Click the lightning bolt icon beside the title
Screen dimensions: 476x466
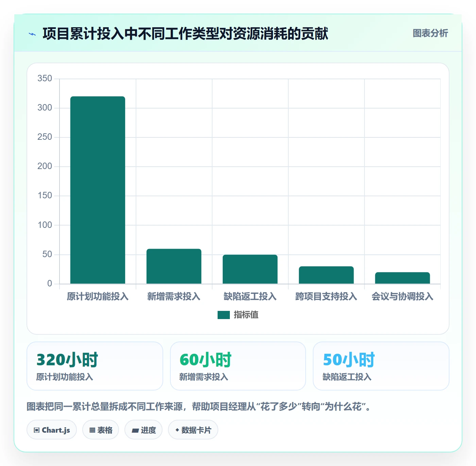(32, 34)
